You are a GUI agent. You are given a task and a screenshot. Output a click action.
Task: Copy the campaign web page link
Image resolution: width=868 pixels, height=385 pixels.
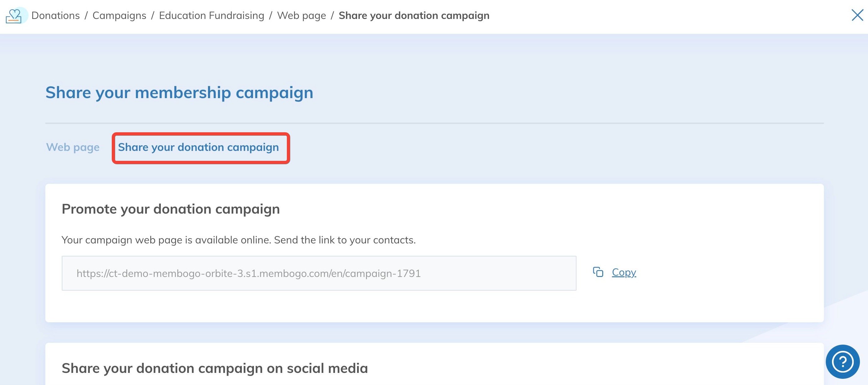click(623, 272)
